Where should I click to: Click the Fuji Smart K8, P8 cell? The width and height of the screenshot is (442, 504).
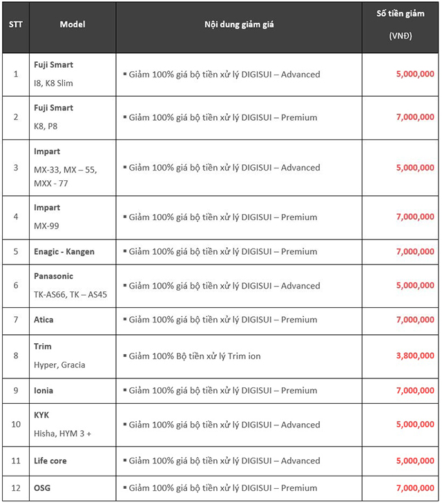click(73, 118)
